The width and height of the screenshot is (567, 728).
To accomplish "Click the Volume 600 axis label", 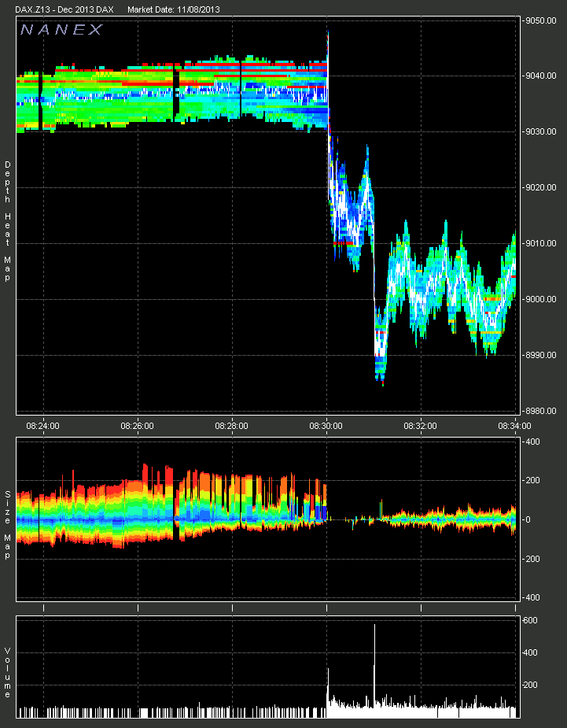I will tap(531, 621).
